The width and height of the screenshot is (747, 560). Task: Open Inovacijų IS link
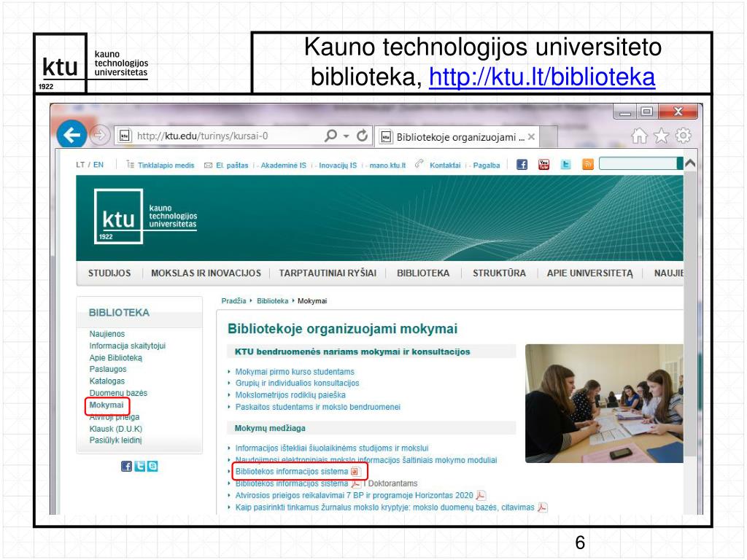[338, 166]
